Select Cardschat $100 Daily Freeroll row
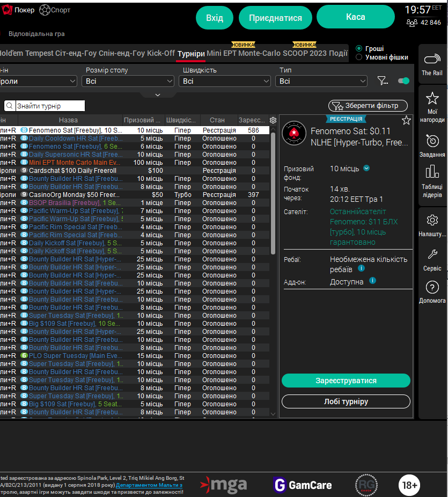 click(x=135, y=171)
